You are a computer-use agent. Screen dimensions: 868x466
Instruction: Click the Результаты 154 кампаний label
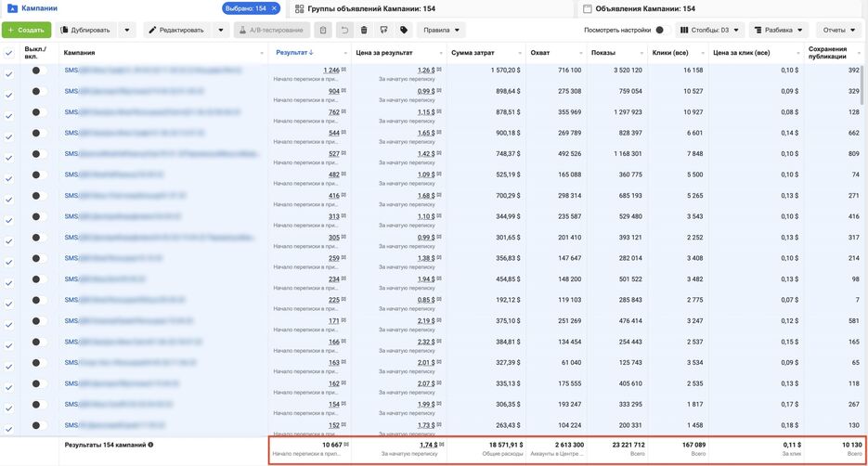pyautogui.click(x=105, y=445)
